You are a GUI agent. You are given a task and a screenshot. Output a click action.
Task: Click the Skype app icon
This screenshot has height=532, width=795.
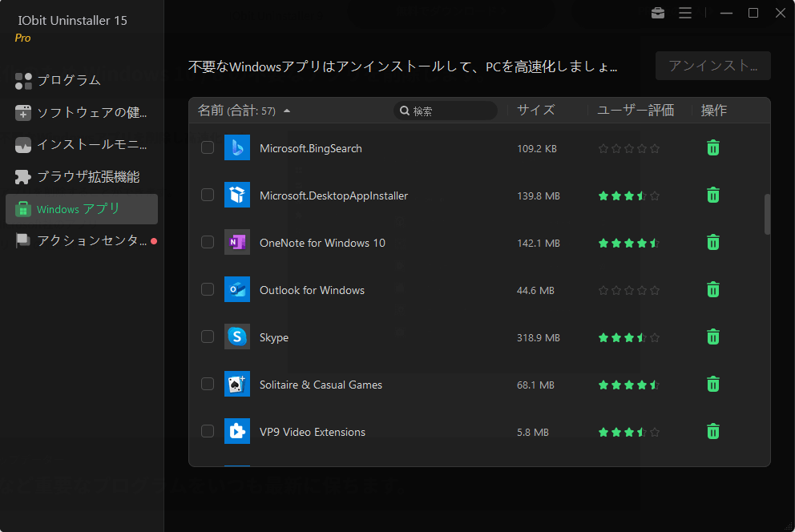pos(236,337)
